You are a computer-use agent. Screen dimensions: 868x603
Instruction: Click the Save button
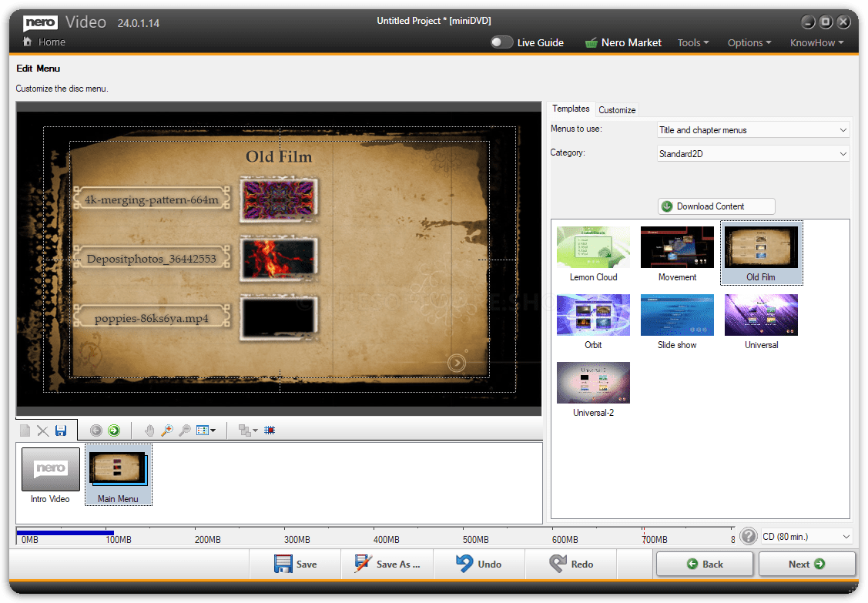pyautogui.click(x=296, y=564)
